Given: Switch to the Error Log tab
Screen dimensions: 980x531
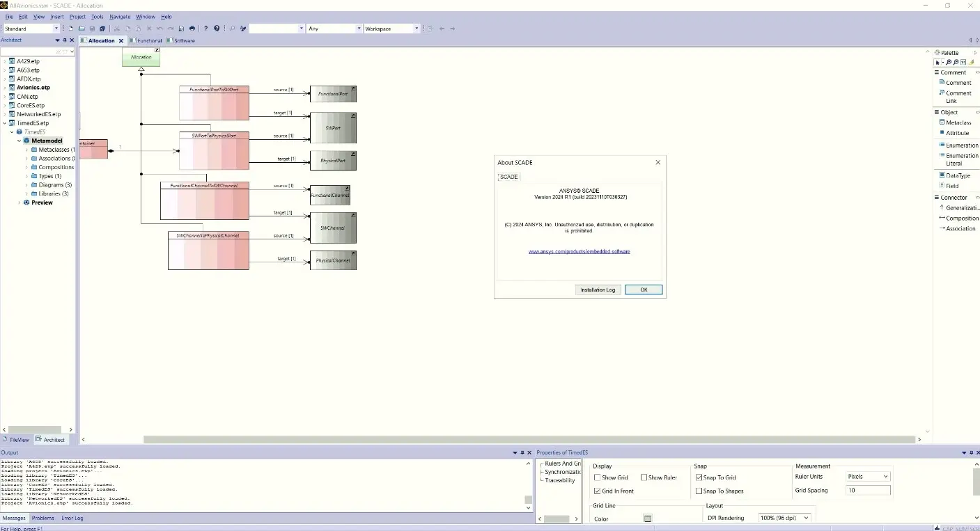Looking at the screenshot, I should click(72, 518).
